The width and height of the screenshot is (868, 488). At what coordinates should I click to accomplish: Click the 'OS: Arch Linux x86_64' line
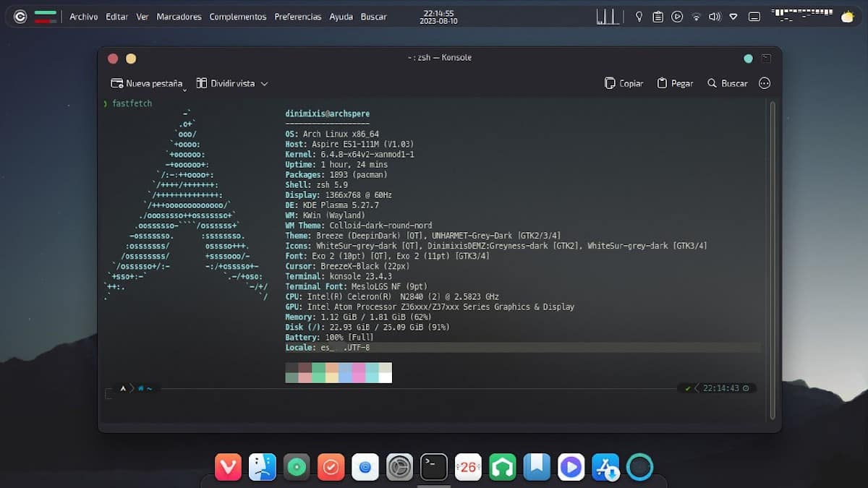pos(332,134)
